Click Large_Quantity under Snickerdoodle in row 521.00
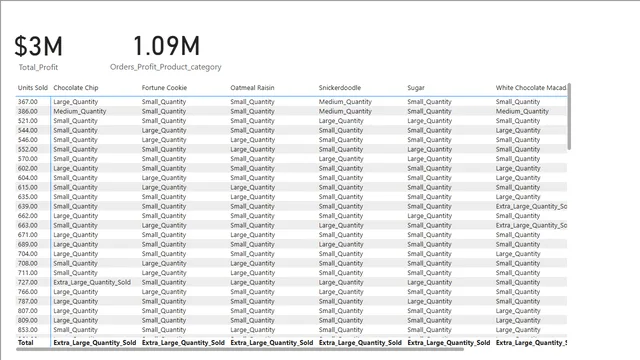 pos(341,121)
